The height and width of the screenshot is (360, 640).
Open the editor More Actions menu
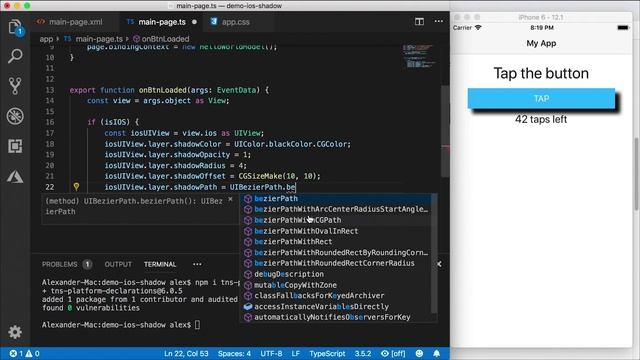pyautogui.click(x=438, y=22)
